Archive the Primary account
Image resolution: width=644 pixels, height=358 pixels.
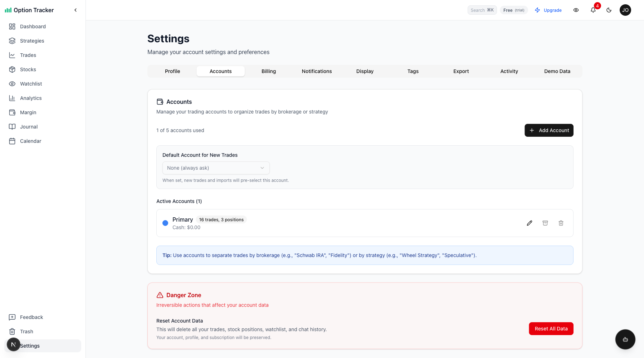pos(545,223)
